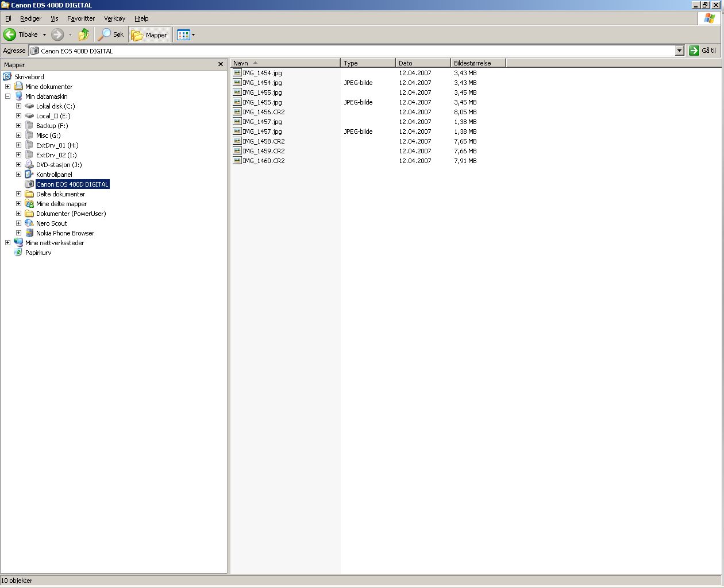Open the Fil menu
Image resolution: width=724 pixels, height=588 pixels.
(x=8, y=18)
